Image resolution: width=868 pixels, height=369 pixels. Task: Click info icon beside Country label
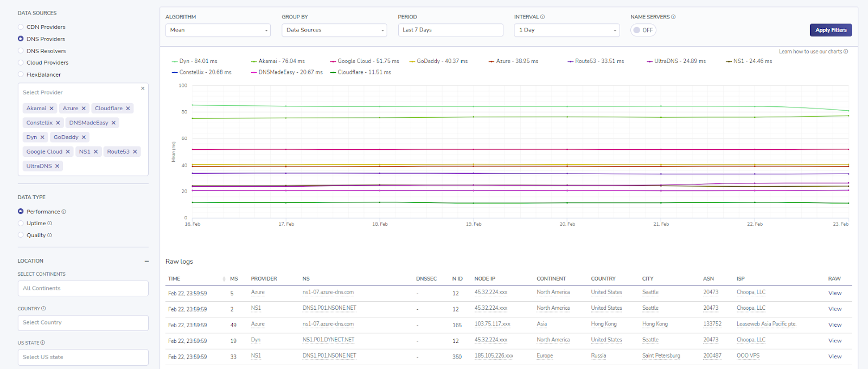point(43,309)
